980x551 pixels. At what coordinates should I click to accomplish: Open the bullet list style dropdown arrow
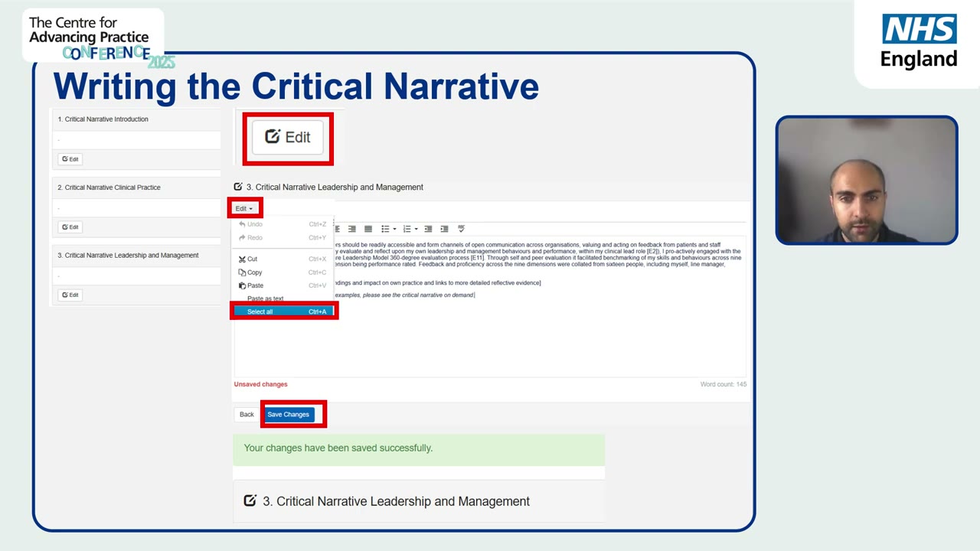point(394,229)
